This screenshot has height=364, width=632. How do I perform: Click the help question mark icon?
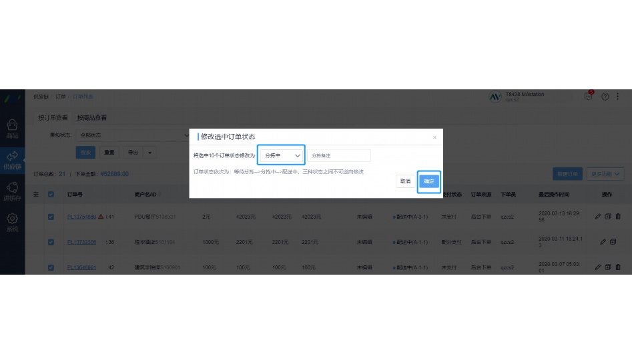pos(605,97)
